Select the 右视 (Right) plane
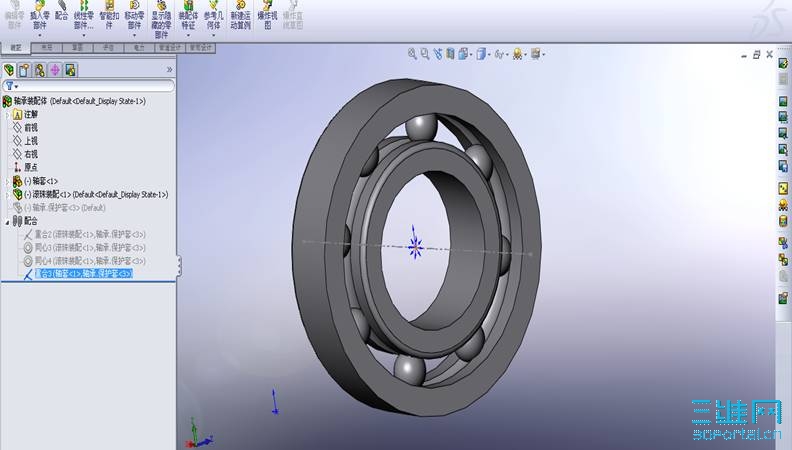 tap(25, 154)
